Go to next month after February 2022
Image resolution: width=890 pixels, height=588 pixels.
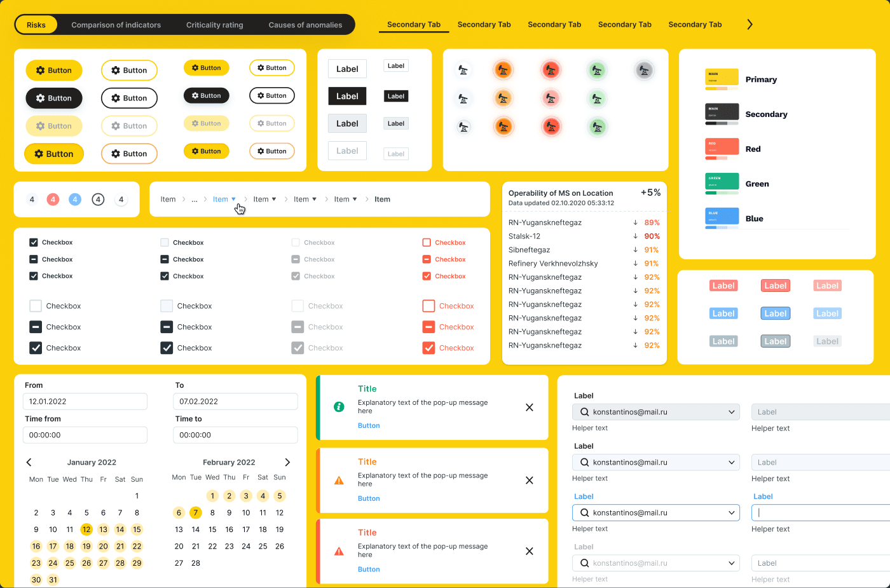click(287, 462)
